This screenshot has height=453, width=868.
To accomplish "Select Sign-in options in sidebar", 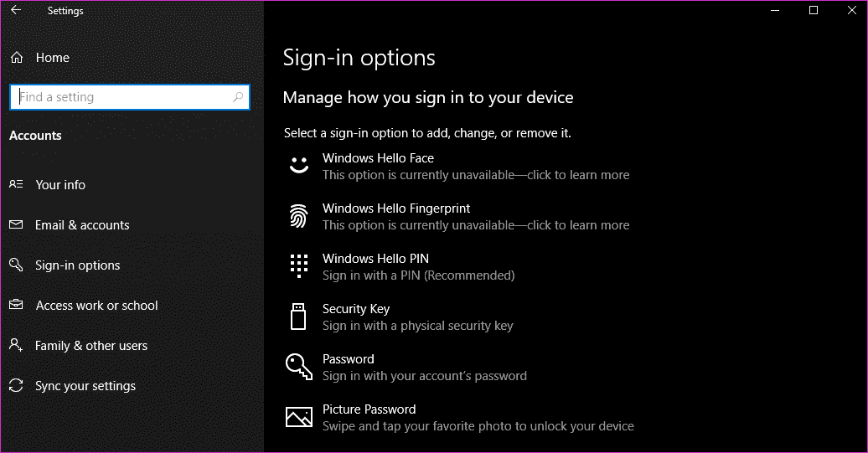I will pyautogui.click(x=77, y=265).
